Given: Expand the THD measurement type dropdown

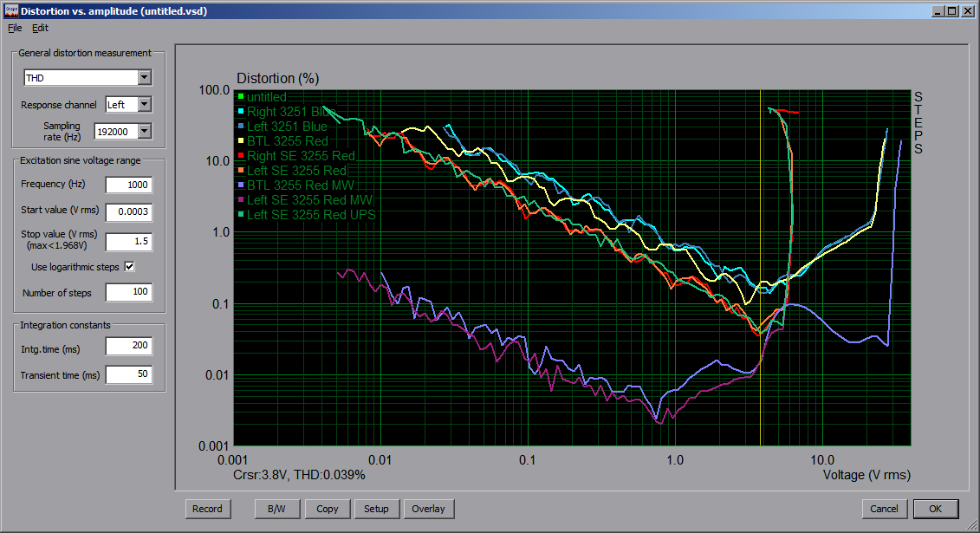Looking at the screenshot, I should 144,78.
